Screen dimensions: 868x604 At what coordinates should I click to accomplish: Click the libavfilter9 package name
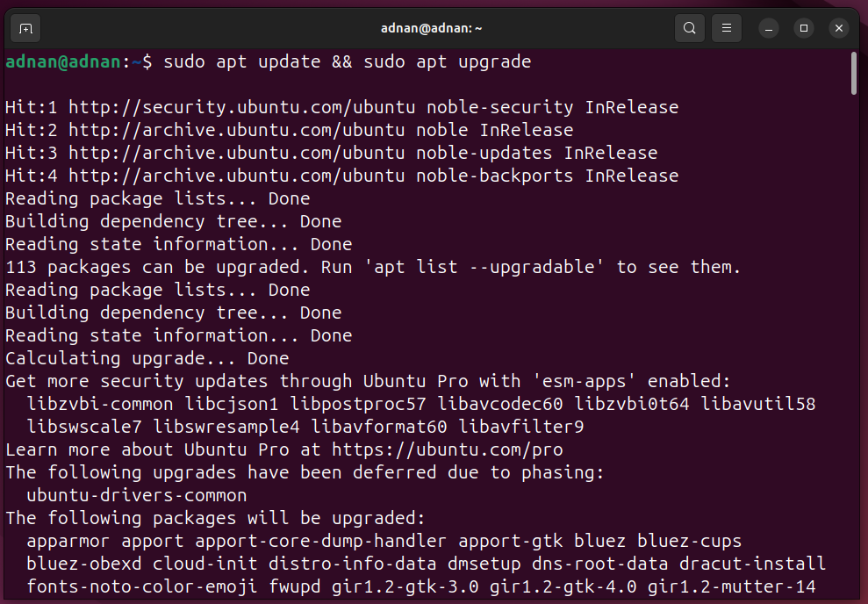coord(521,427)
